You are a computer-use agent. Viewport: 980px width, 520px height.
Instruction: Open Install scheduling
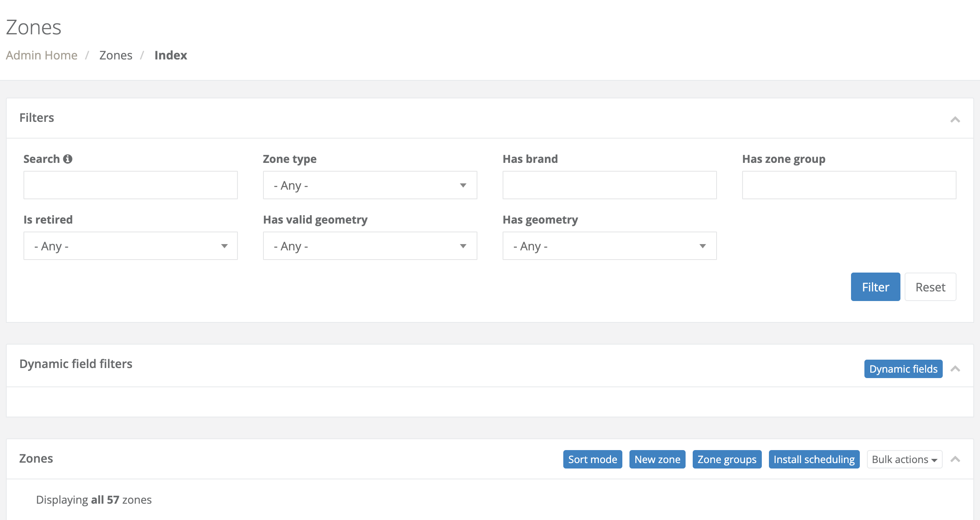(814, 459)
